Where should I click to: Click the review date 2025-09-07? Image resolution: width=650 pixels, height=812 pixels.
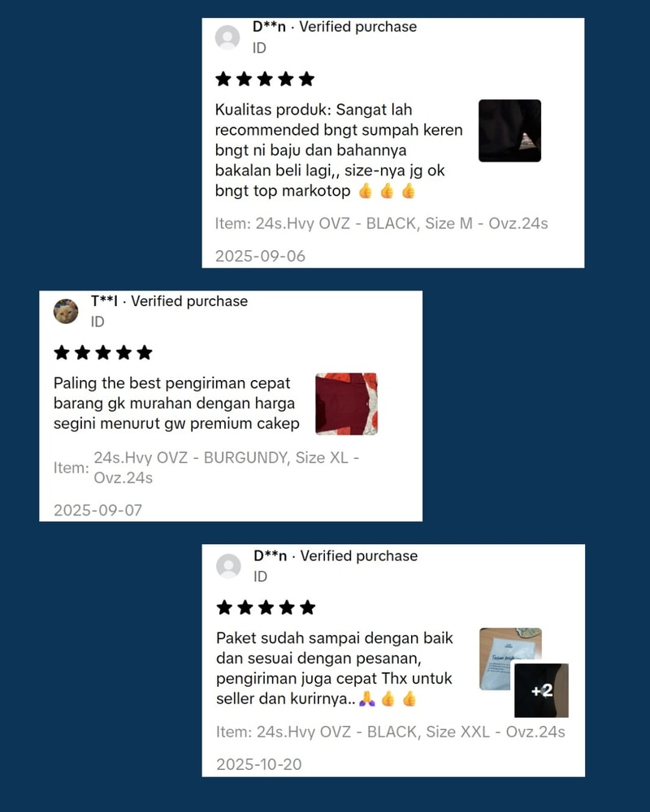click(98, 510)
